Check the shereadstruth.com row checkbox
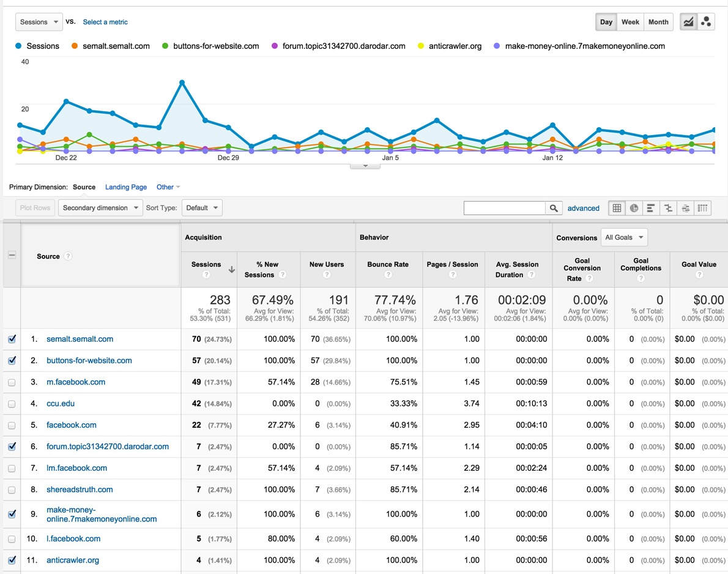 12,490
